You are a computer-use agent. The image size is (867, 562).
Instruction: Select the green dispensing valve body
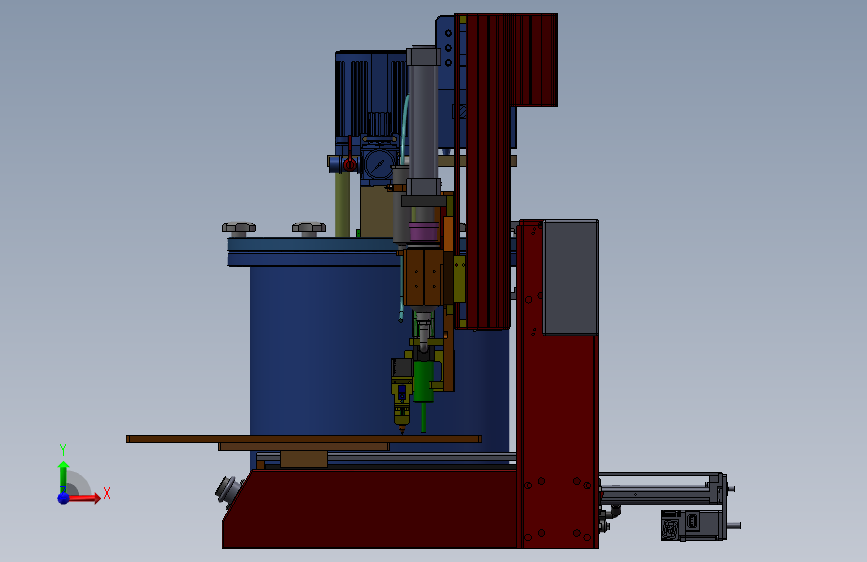point(424,381)
